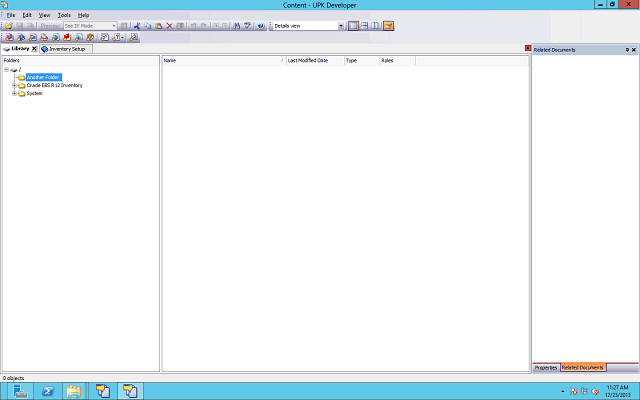Open the Tools menu
The height and width of the screenshot is (400, 640).
click(x=64, y=15)
